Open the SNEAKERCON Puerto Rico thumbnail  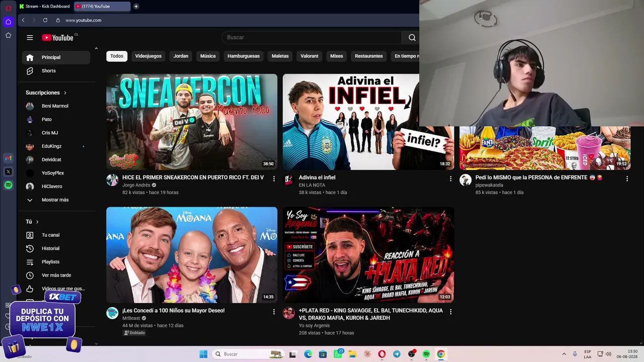(192, 122)
